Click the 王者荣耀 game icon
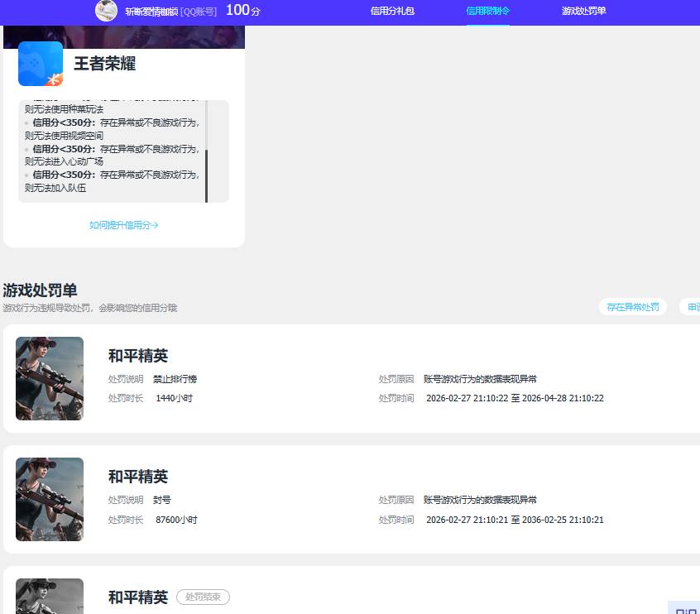The image size is (700, 614). tap(41, 64)
